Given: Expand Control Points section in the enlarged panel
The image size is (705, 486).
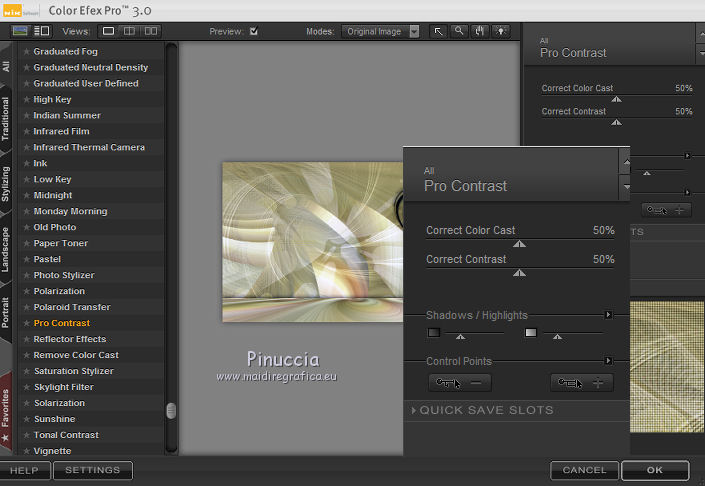Looking at the screenshot, I should click(608, 361).
